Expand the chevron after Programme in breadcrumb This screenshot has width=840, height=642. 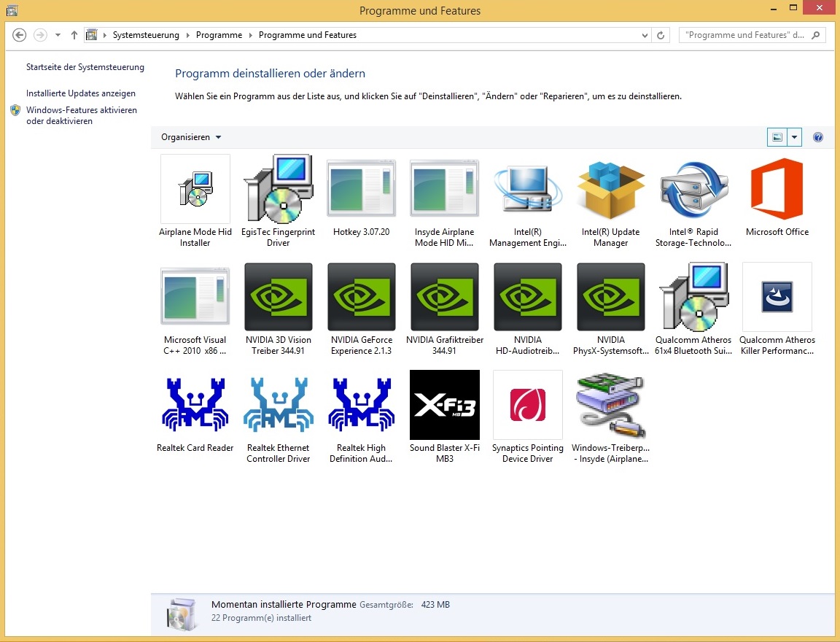click(250, 35)
